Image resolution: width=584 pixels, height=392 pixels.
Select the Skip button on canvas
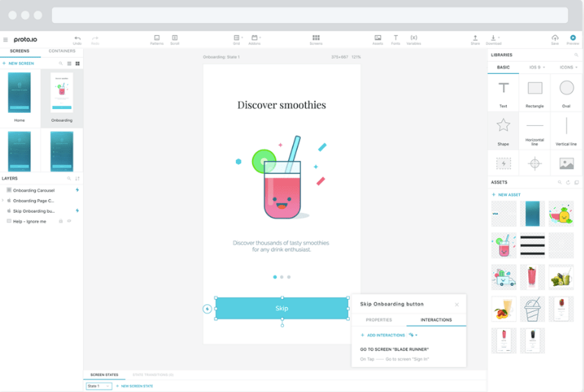282,308
